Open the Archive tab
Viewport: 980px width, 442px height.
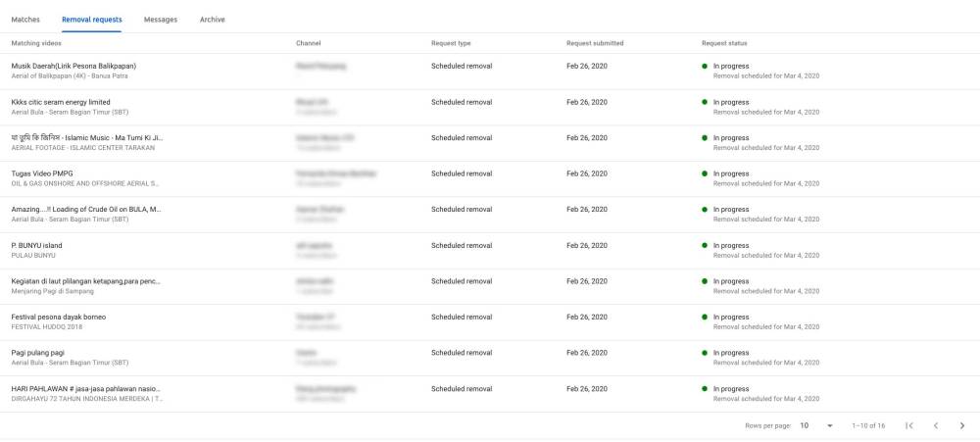click(212, 20)
